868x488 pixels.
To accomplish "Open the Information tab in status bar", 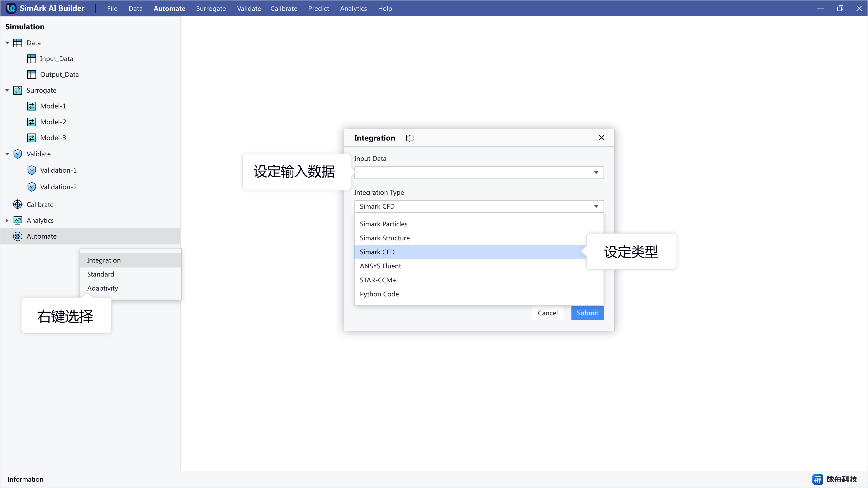I will (25, 479).
